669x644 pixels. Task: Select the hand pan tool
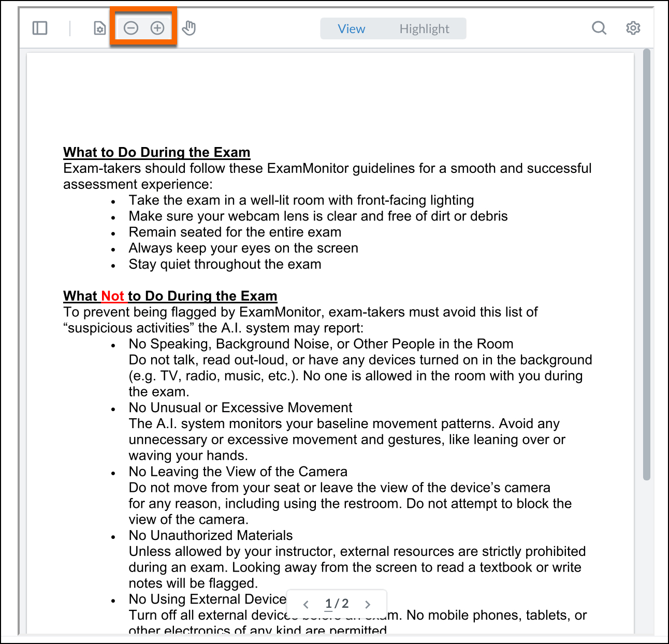[x=189, y=28]
